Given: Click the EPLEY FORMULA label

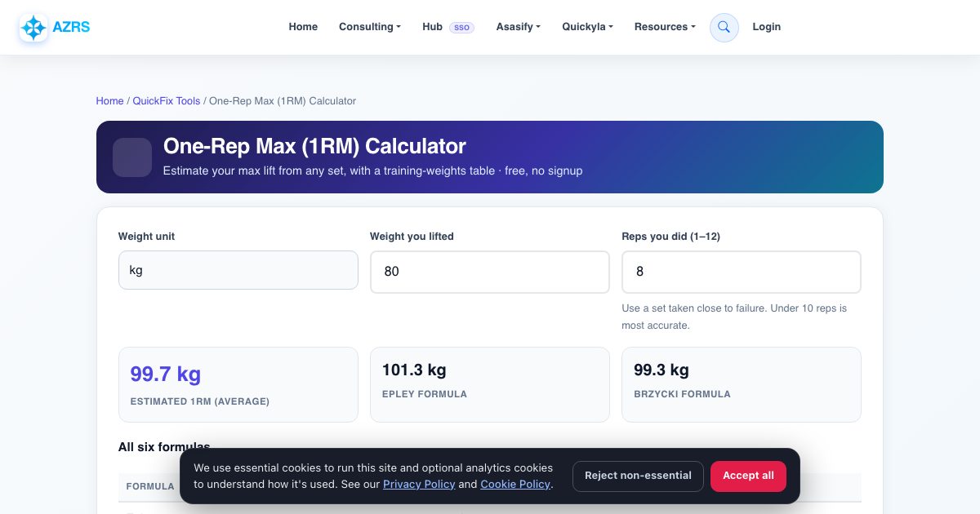Looking at the screenshot, I should tap(425, 394).
